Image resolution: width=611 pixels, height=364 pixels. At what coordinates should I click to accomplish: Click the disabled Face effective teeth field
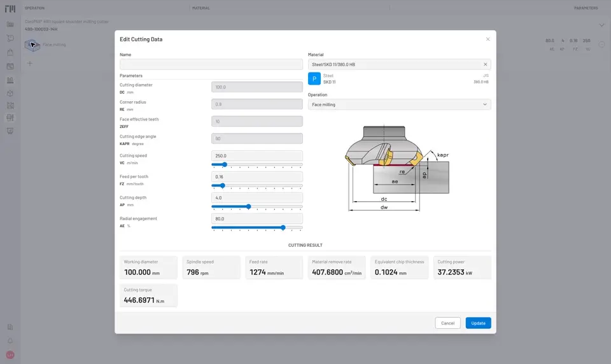(x=256, y=121)
